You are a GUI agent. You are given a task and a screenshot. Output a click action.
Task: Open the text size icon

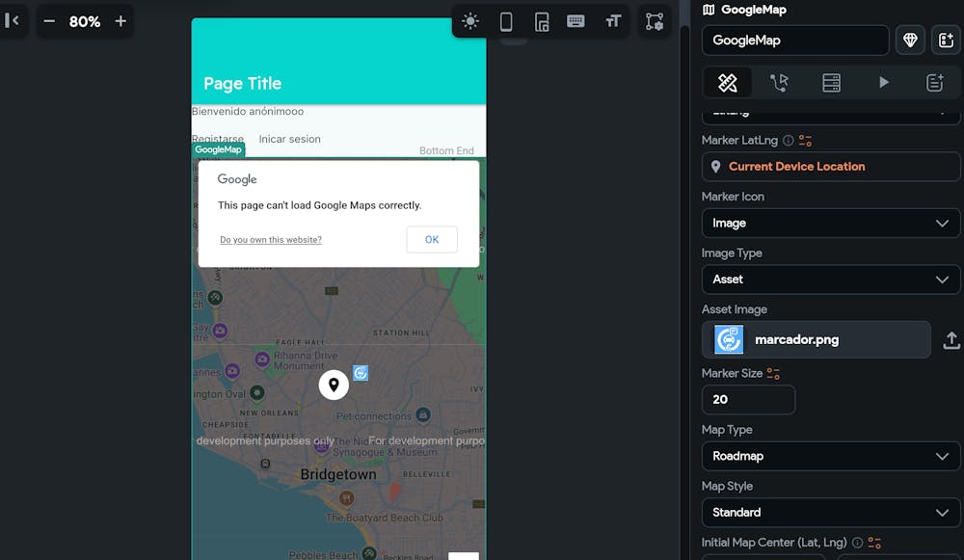[613, 21]
